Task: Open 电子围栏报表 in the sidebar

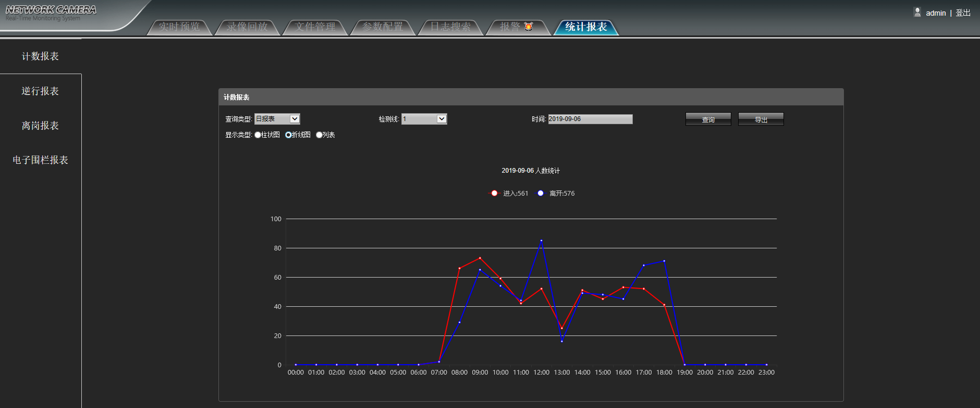Action: (40, 160)
